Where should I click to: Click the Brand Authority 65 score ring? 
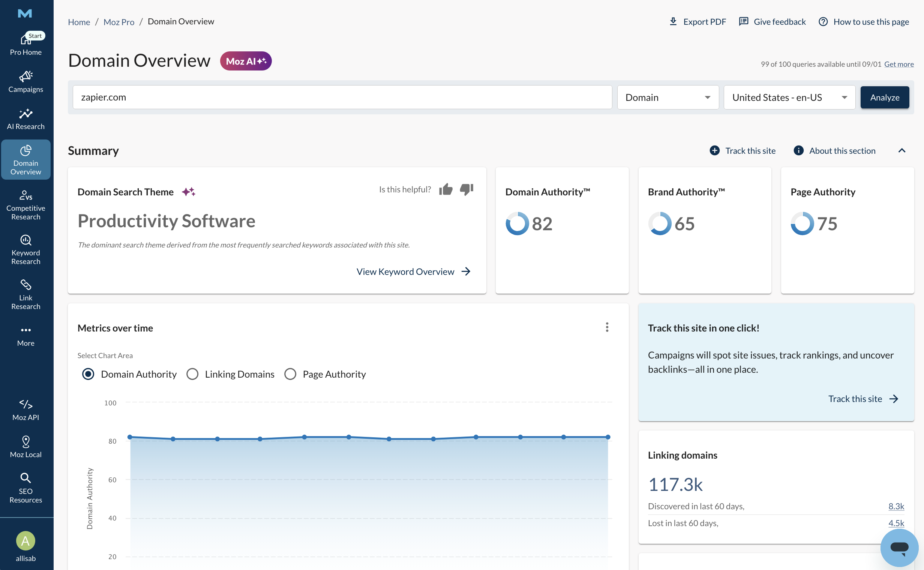click(660, 223)
